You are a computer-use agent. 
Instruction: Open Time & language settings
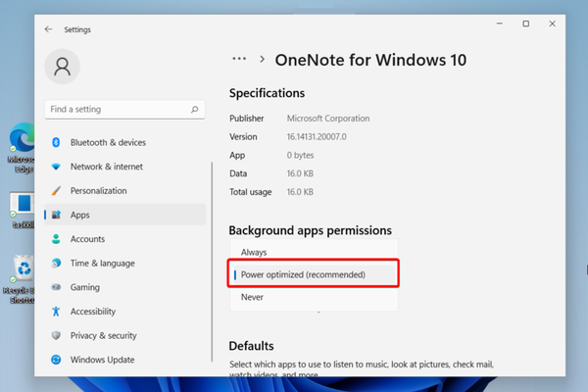point(102,263)
